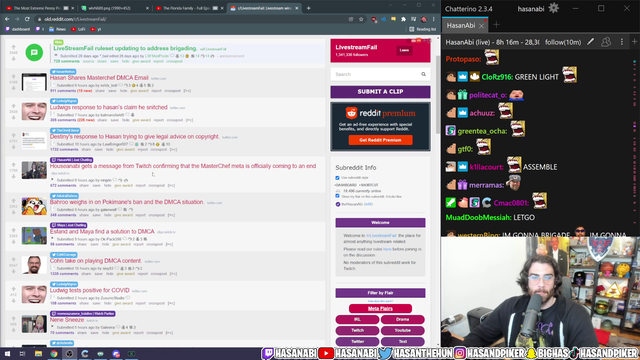
Task: Click the address bar URL
Action: pos(76,19)
